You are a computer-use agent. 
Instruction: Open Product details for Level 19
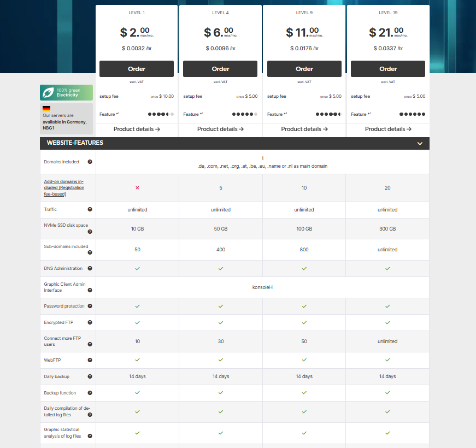click(388, 129)
